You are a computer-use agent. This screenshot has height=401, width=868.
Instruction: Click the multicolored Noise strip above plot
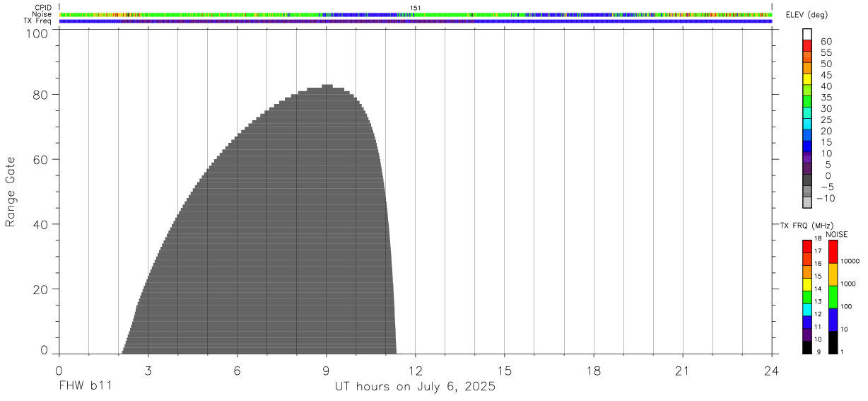click(416, 14)
